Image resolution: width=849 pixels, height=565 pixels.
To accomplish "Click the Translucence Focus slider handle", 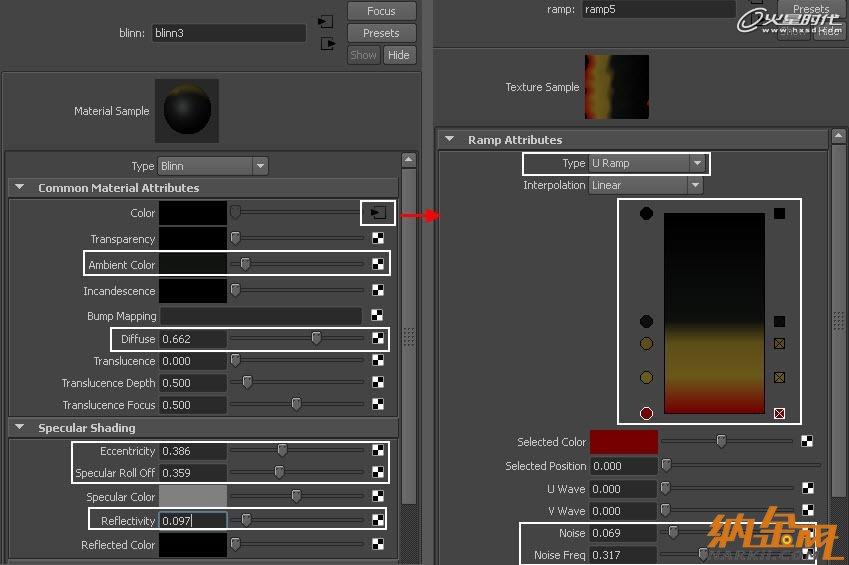I will (296, 404).
